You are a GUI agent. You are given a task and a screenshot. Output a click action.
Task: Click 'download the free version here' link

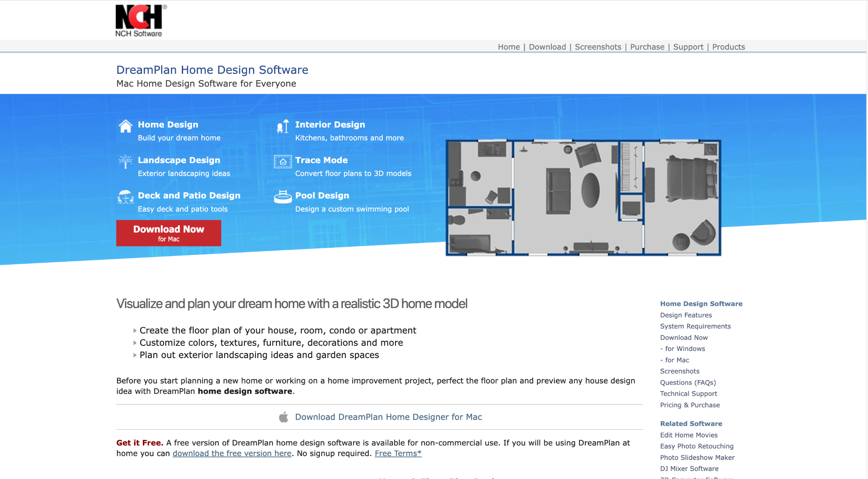[232, 453]
